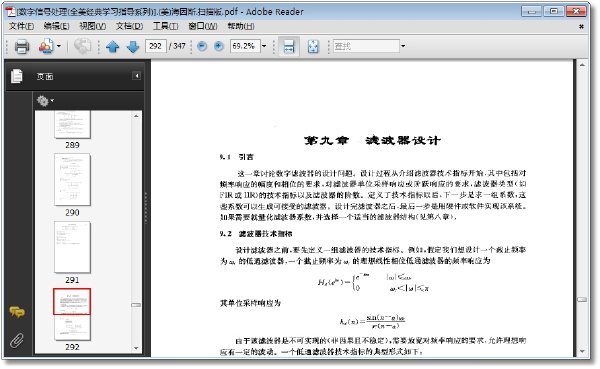Click the Adobe PDF icon in title bar

[x=11, y=11]
